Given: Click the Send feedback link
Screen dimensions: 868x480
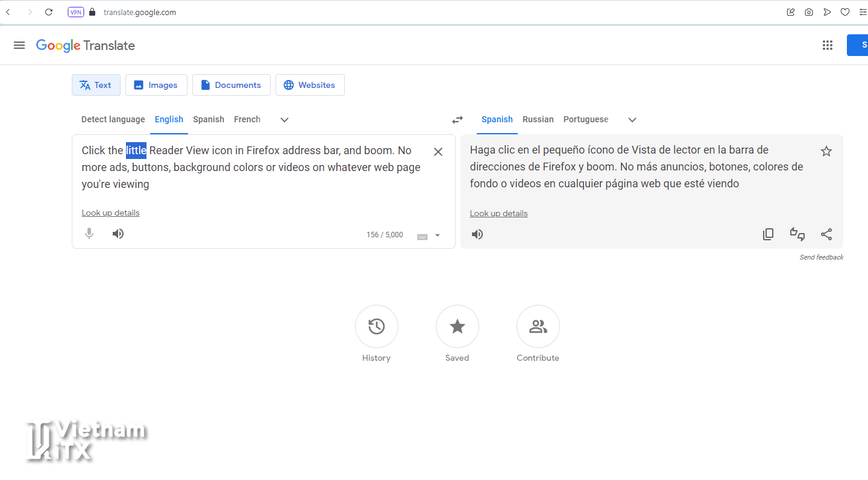Looking at the screenshot, I should point(821,257).
